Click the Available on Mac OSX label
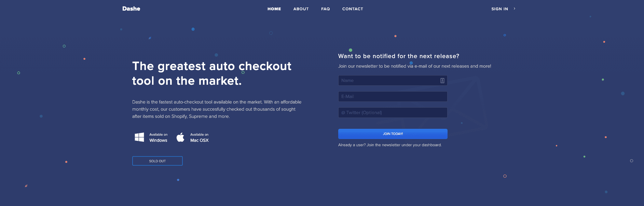Screen dimensions: 644x206 pyautogui.click(x=200, y=138)
